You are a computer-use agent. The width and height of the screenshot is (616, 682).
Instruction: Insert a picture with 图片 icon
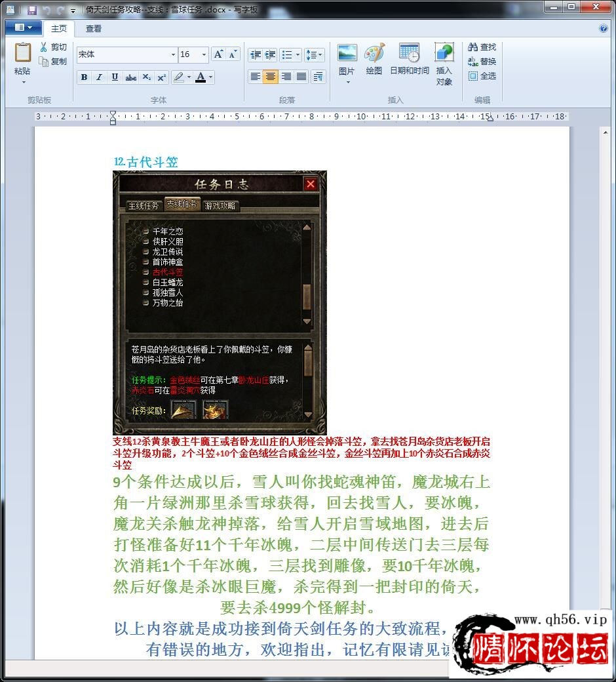click(x=347, y=53)
